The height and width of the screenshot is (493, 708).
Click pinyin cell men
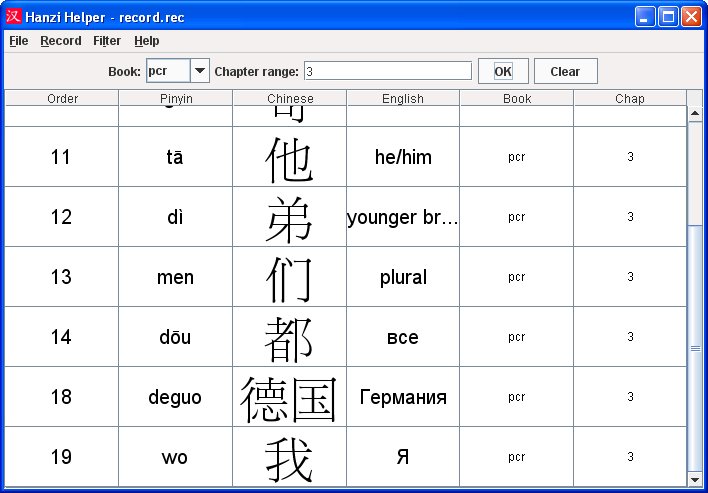(x=175, y=277)
